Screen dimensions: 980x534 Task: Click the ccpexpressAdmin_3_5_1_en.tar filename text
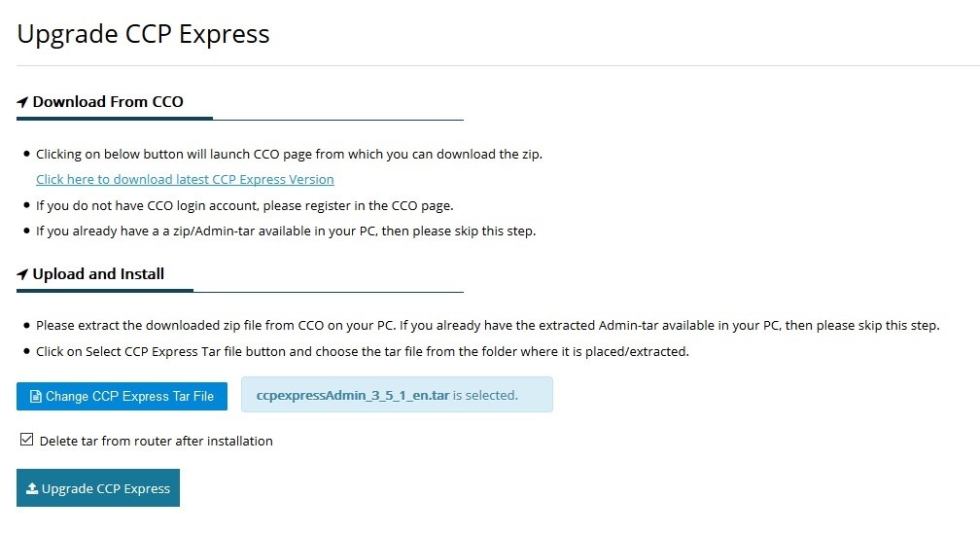[353, 395]
